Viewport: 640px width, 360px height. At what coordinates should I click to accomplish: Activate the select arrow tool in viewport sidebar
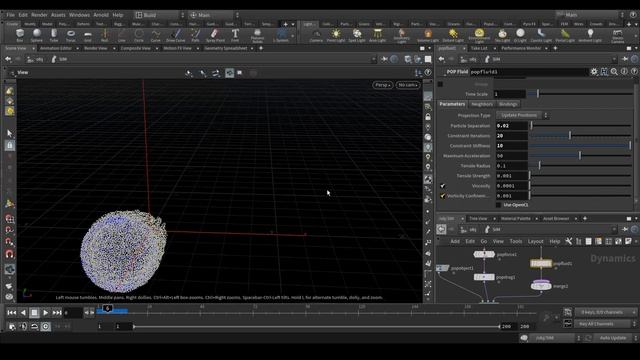point(10,133)
